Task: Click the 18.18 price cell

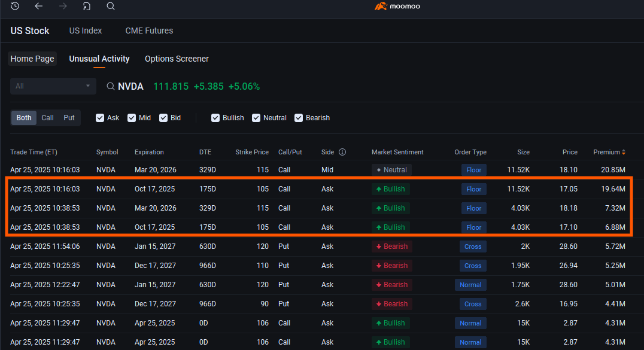Action: click(x=569, y=208)
